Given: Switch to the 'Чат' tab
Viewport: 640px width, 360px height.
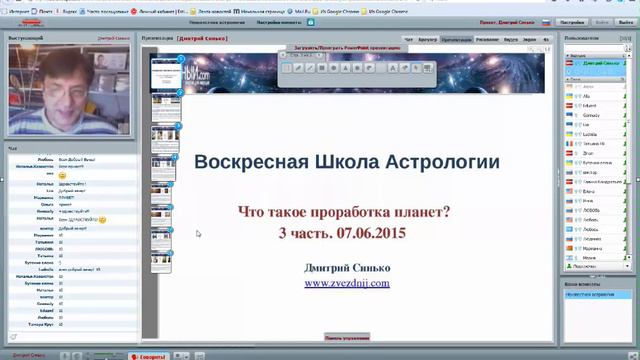Looking at the screenshot, I should (x=409, y=40).
